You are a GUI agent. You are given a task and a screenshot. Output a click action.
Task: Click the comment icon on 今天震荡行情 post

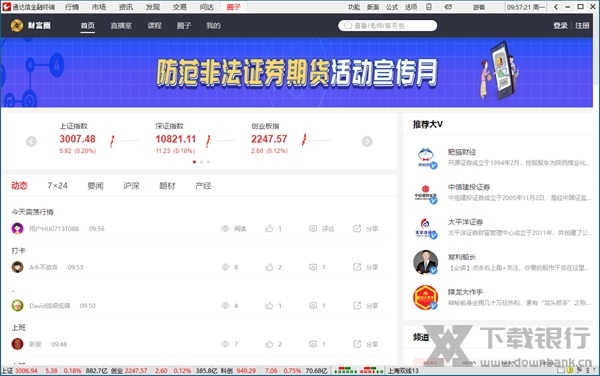click(x=313, y=229)
